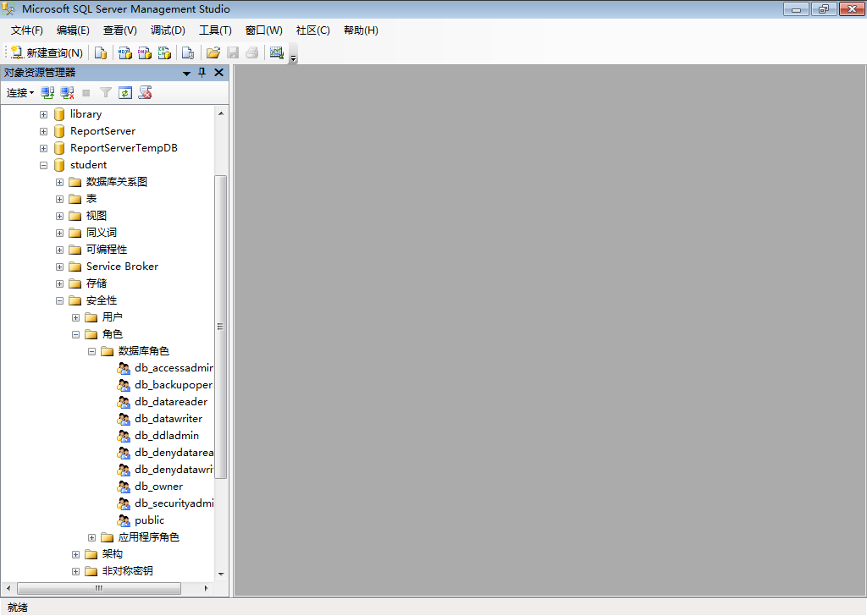Click the Print icon in the toolbar
The height and width of the screenshot is (616, 867).
click(252, 53)
